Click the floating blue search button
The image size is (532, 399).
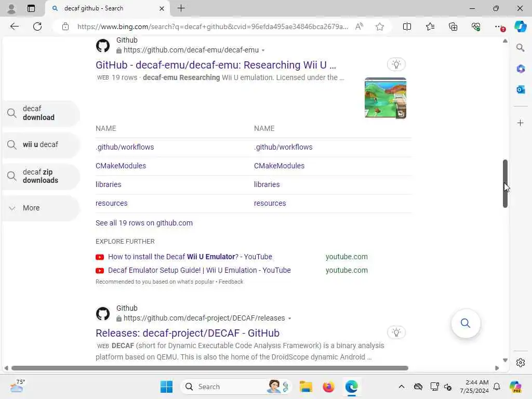pos(465,323)
